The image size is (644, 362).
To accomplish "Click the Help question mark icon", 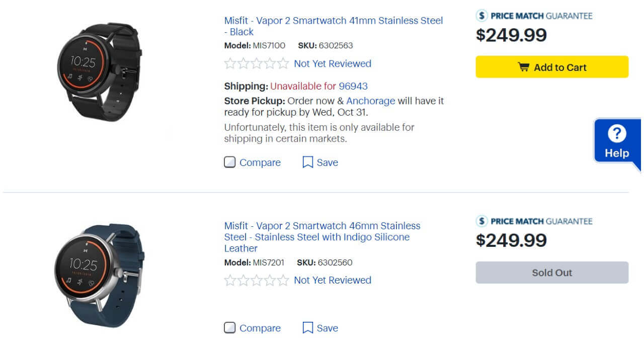I will click(x=617, y=134).
